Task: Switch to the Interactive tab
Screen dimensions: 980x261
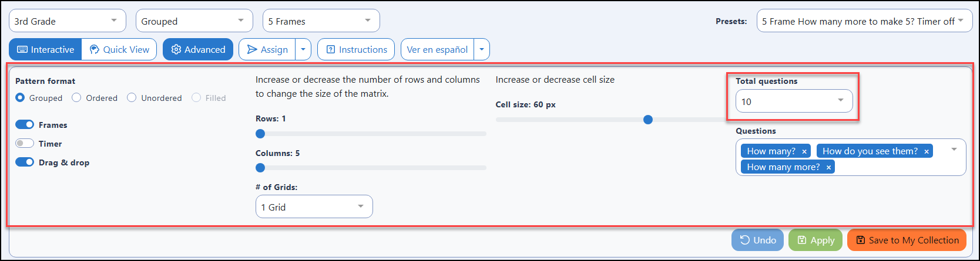Action: pyautogui.click(x=45, y=49)
